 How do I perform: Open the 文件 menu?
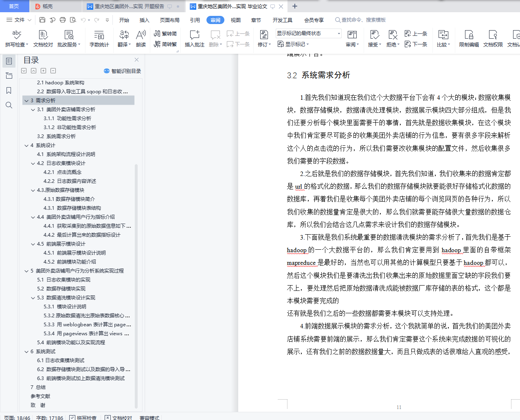19,20
